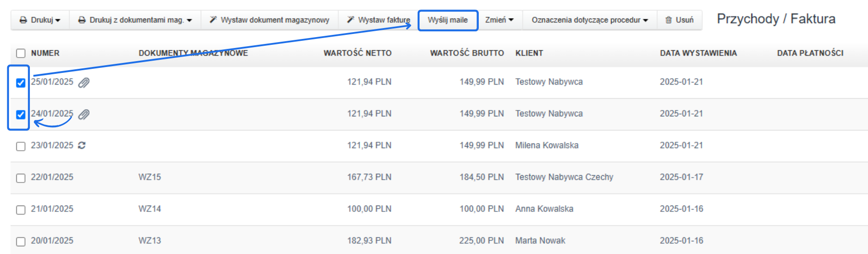Open warehouse document WZ15

tap(150, 177)
